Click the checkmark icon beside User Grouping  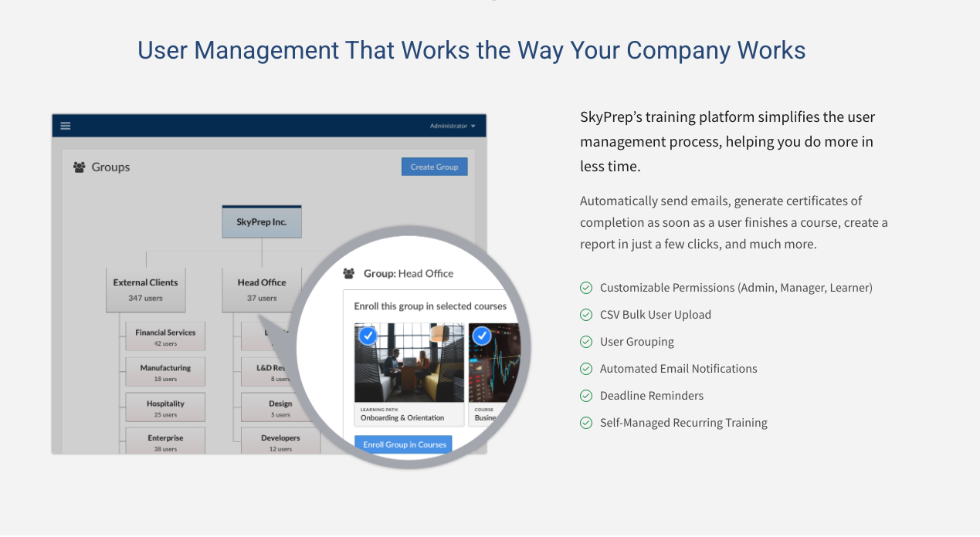point(586,342)
